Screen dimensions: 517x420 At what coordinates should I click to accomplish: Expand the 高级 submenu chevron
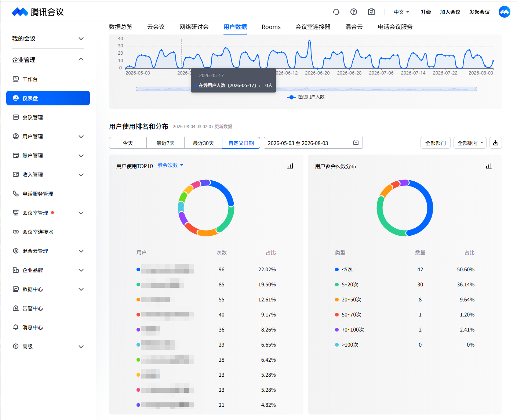(81, 347)
